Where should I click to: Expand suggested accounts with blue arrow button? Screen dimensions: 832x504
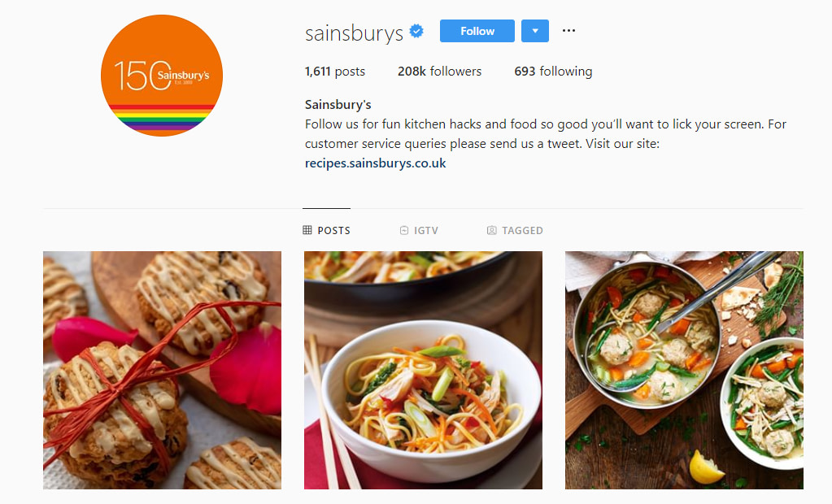(x=535, y=31)
